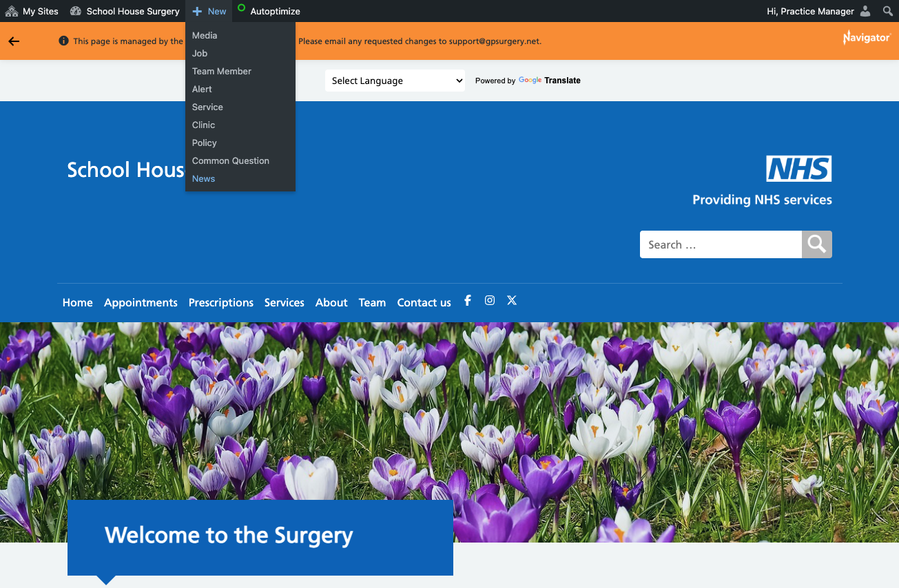
Task: Click the New admin bar label
Action: click(x=217, y=11)
